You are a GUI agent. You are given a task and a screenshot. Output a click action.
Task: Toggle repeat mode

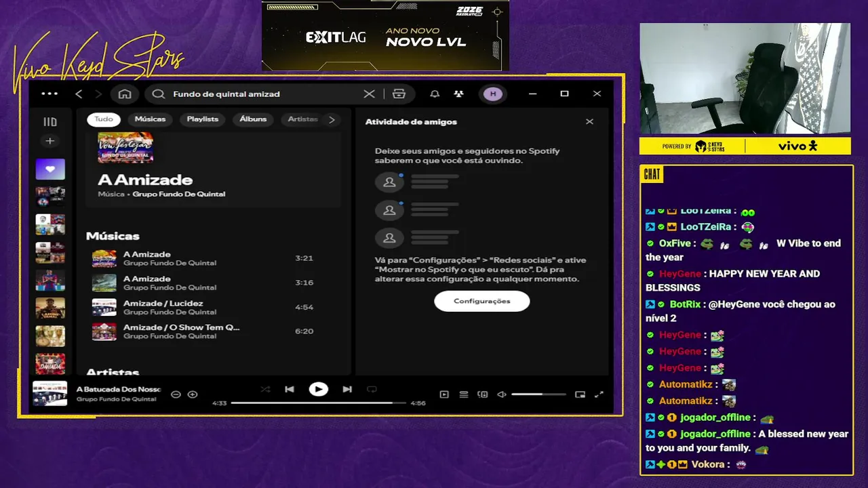click(372, 389)
